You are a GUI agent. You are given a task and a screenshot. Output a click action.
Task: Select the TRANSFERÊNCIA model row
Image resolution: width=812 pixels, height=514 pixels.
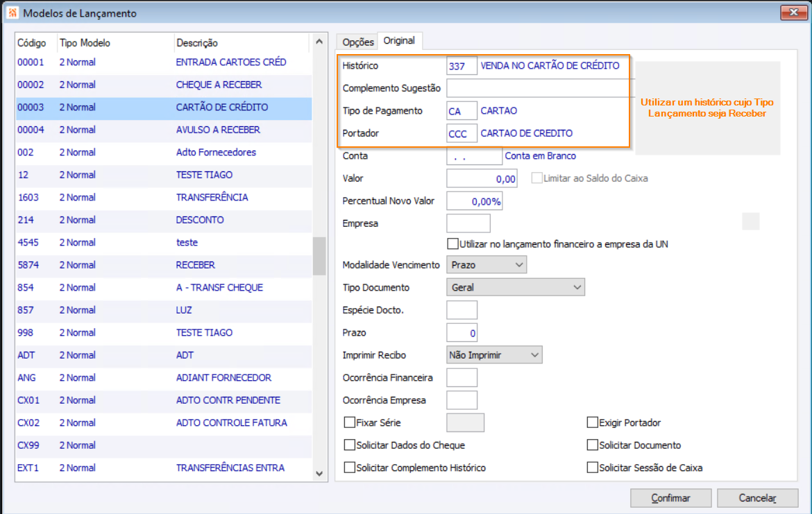coord(164,197)
